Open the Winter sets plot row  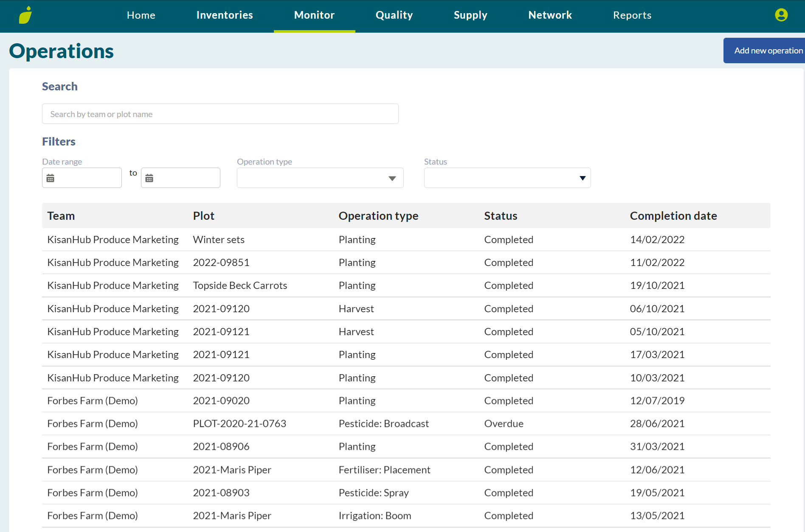pos(406,240)
